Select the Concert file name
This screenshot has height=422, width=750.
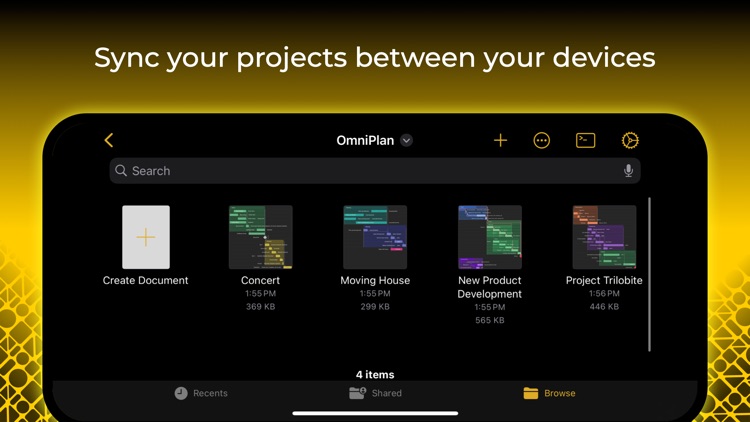[x=261, y=280]
